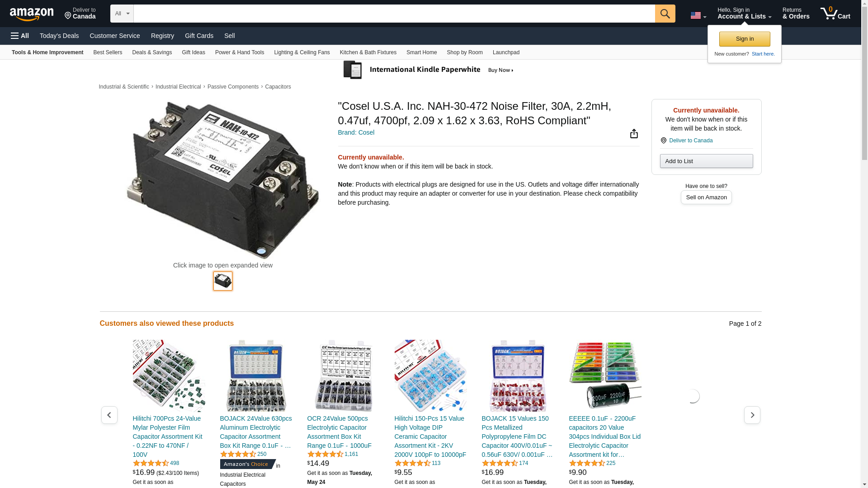Expand the All search category dropdown

tap(122, 14)
